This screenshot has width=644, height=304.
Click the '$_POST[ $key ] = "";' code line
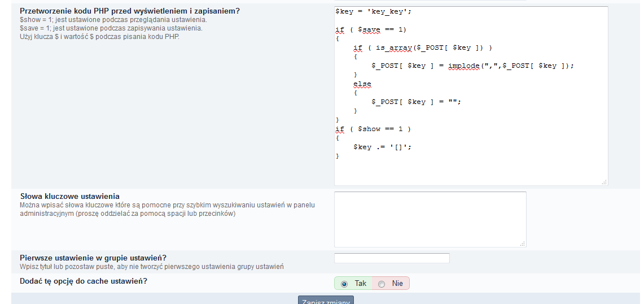point(416,102)
